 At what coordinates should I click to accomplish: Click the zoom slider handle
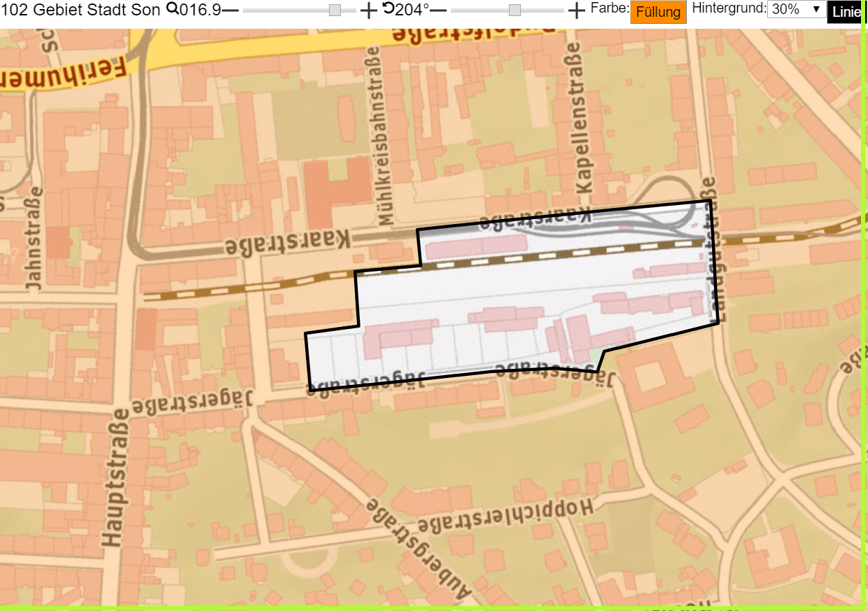335,10
